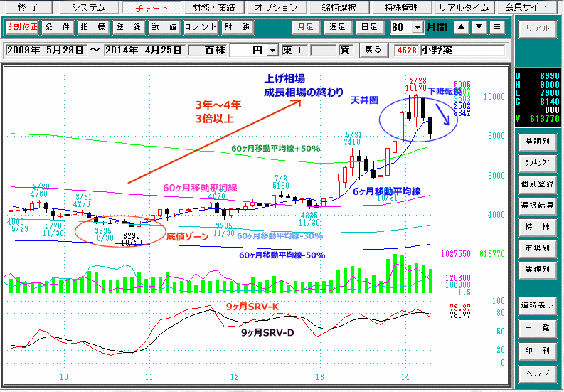This screenshot has height=392, width=564.
Task: Click the 2/28 10170 peak label
Action: 415,84
